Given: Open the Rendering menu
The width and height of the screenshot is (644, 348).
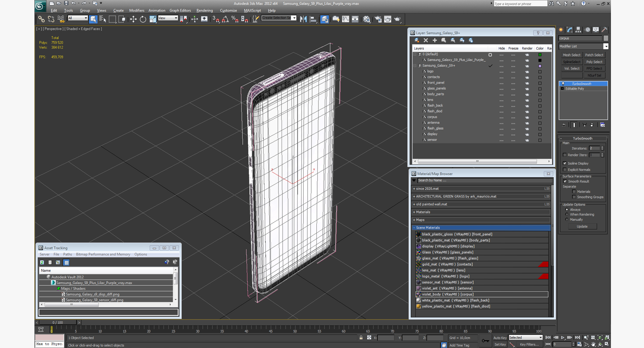Looking at the screenshot, I should [205, 10].
